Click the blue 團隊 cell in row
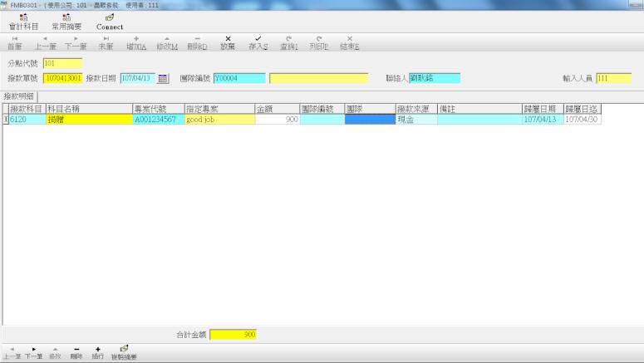 click(369, 120)
